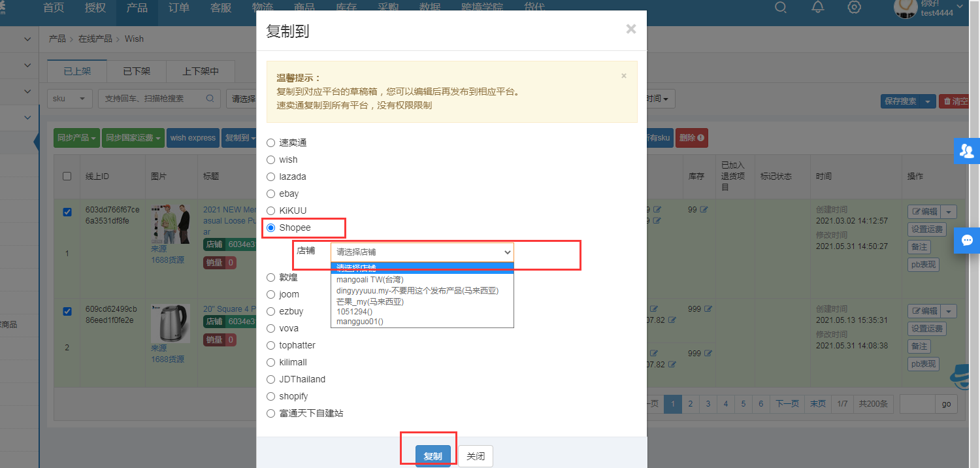
Task: Toggle the select-all checkbox in table header
Action: pos(67,176)
